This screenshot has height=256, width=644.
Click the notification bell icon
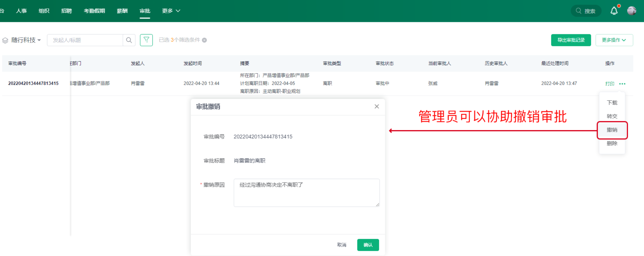click(x=614, y=11)
